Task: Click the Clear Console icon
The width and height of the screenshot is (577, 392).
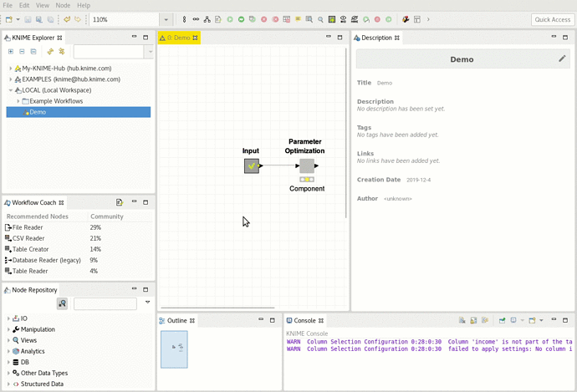Action: (462, 320)
